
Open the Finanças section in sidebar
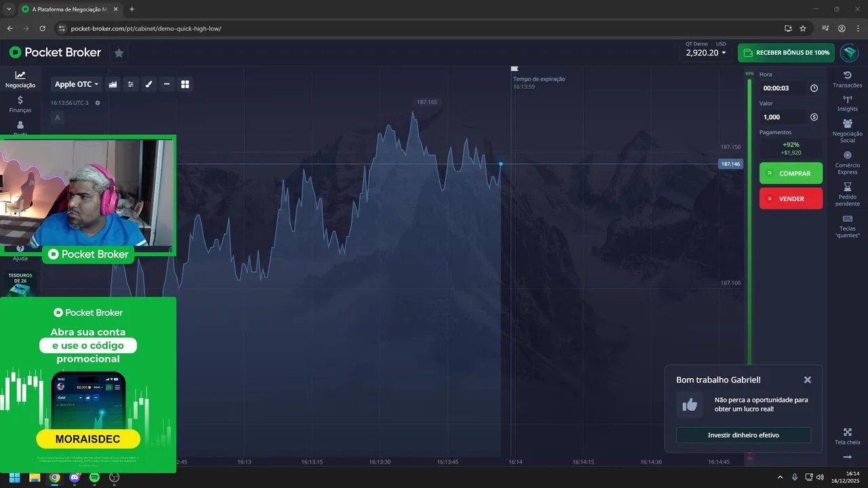pyautogui.click(x=20, y=104)
